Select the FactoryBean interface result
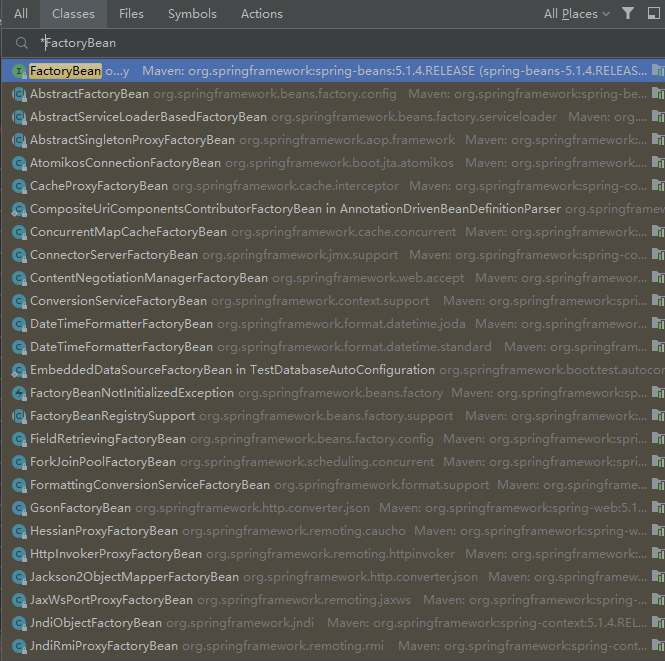This screenshot has height=661, width=665. 333,71
